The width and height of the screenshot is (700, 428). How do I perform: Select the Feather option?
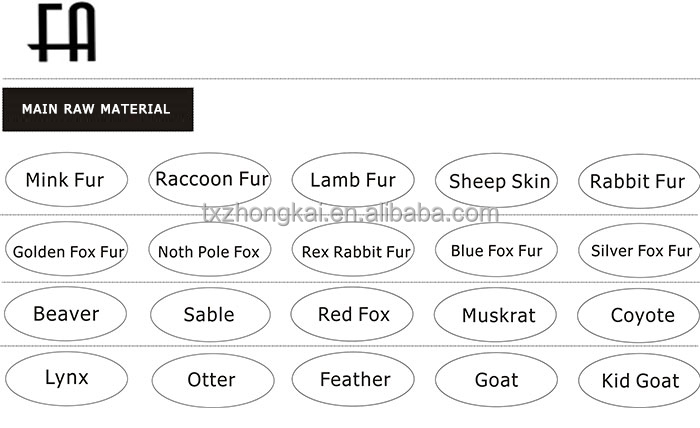click(x=353, y=379)
